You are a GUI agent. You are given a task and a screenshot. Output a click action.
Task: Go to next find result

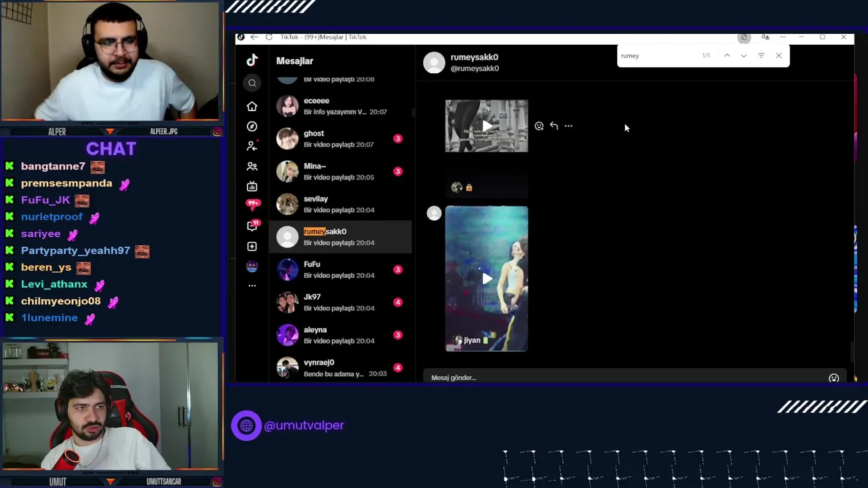[744, 56]
